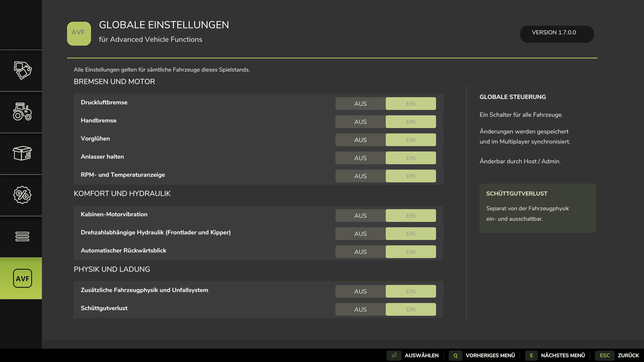644x362 pixels.
Task: Open the percent sale badge sidebar icon
Action: click(x=22, y=195)
